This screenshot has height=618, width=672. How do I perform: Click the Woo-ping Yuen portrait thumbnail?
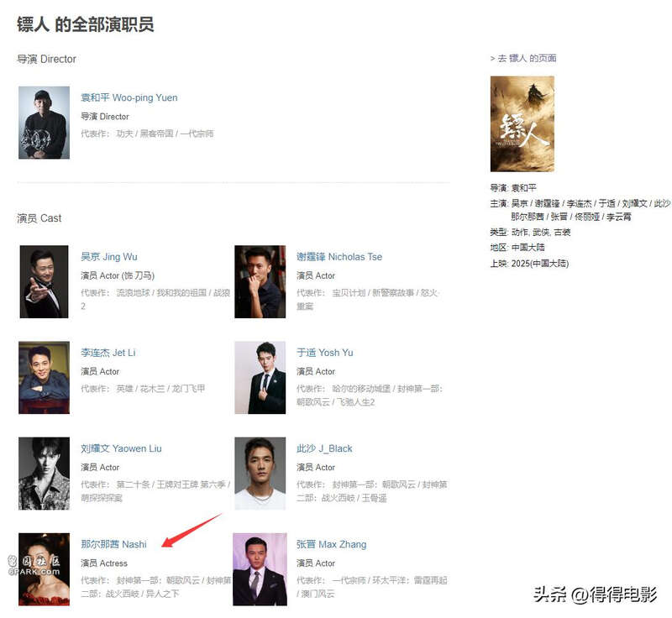[45, 123]
